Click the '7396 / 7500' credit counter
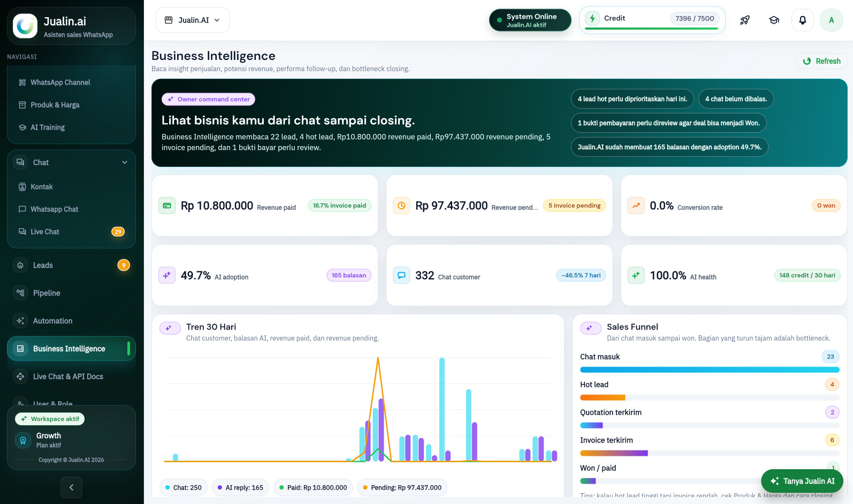The width and height of the screenshot is (853, 504). click(695, 18)
